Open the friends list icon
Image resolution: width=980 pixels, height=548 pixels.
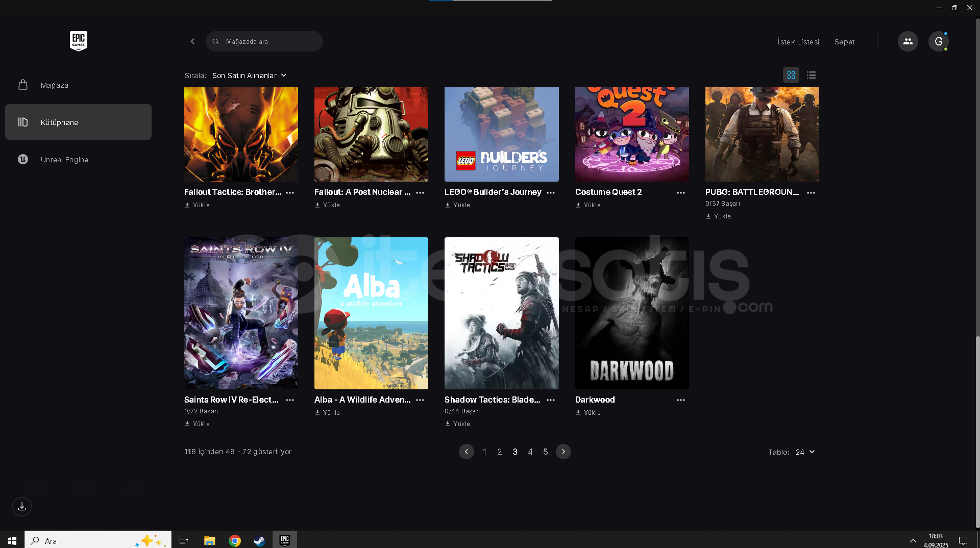pos(908,41)
